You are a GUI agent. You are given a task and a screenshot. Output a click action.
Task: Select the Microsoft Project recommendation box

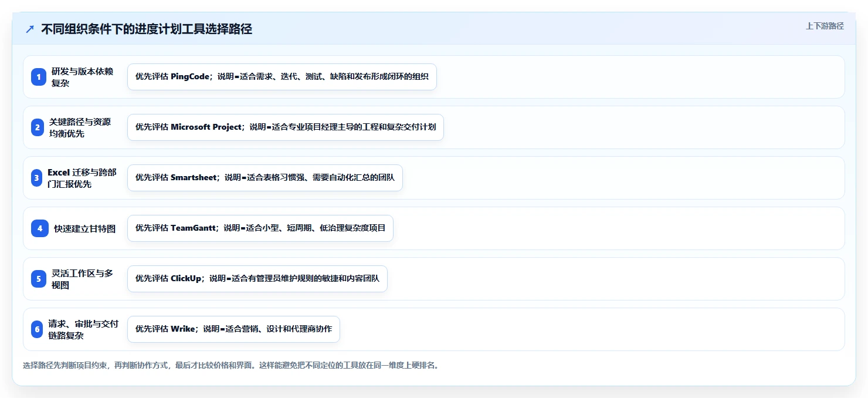coord(286,127)
